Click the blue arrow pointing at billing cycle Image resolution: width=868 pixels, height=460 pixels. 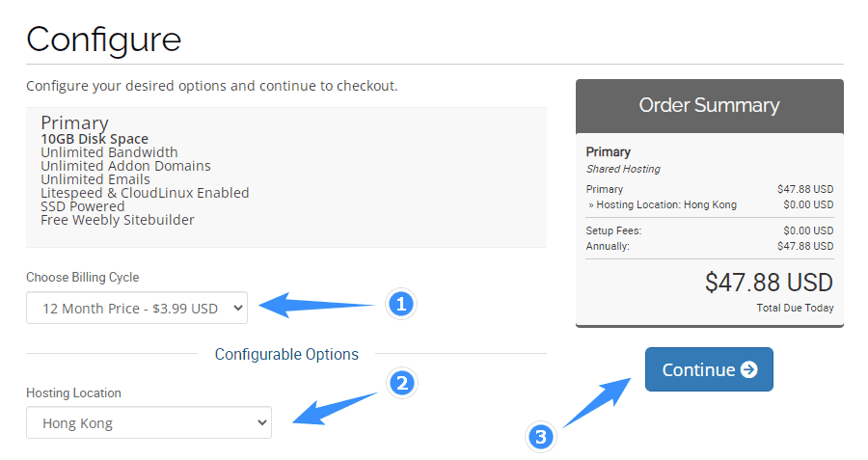click(x=316, y=305)
